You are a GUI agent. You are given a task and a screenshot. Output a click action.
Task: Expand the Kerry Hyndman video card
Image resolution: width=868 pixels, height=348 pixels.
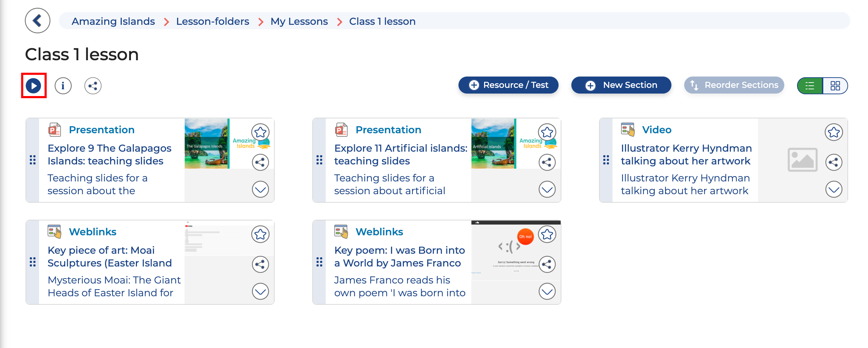[834, 189]
